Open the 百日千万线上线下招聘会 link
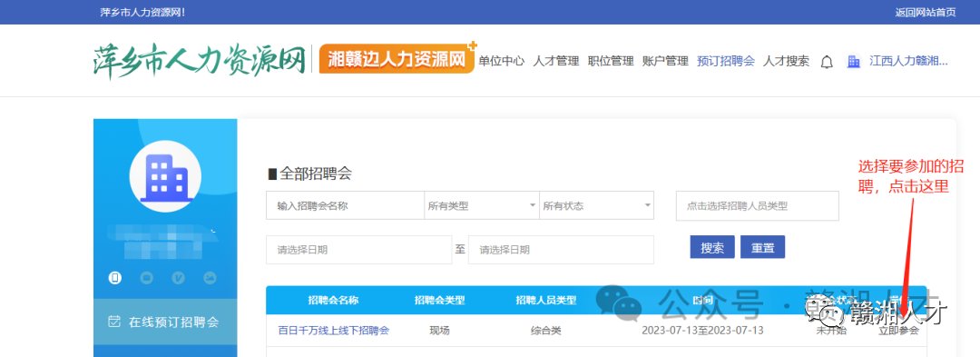The width and height of the screenshot is (980, 357). pos(334,330)
